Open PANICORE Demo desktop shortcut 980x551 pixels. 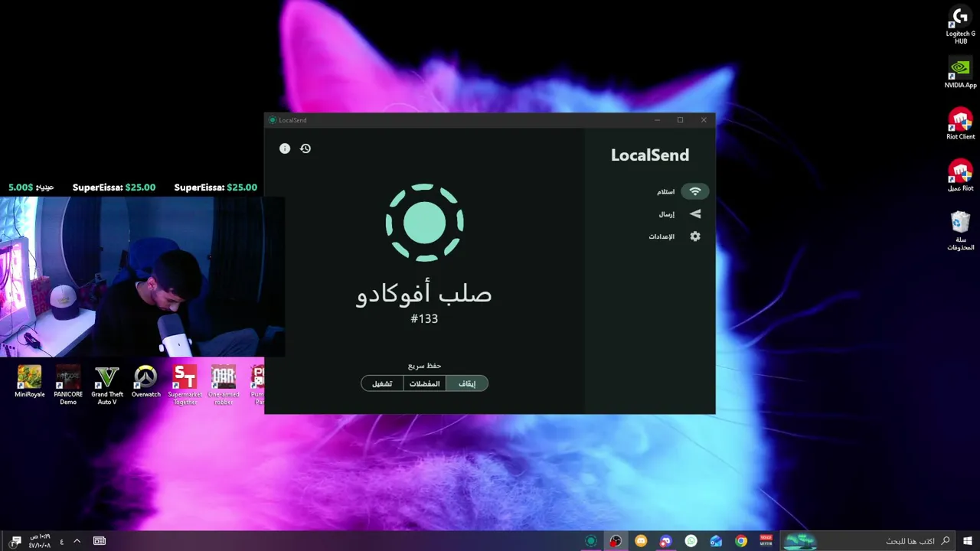[x=68, y=385]
